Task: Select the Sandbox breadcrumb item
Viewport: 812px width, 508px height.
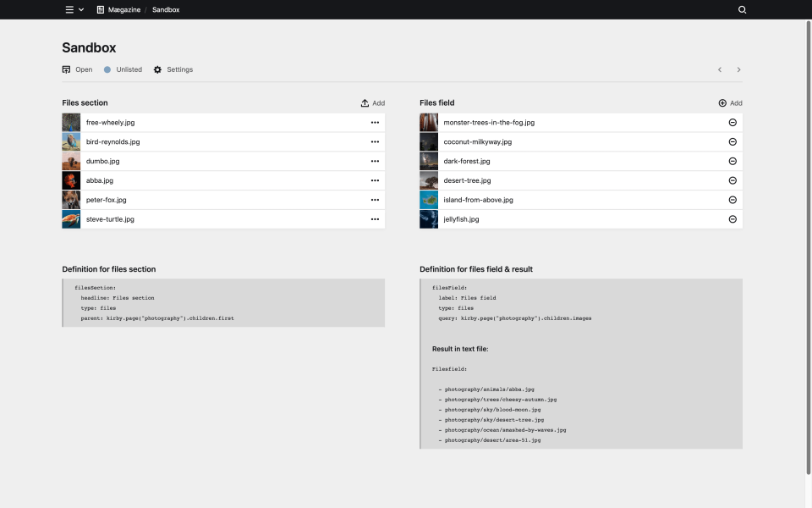Action: (x=166, y=9)
